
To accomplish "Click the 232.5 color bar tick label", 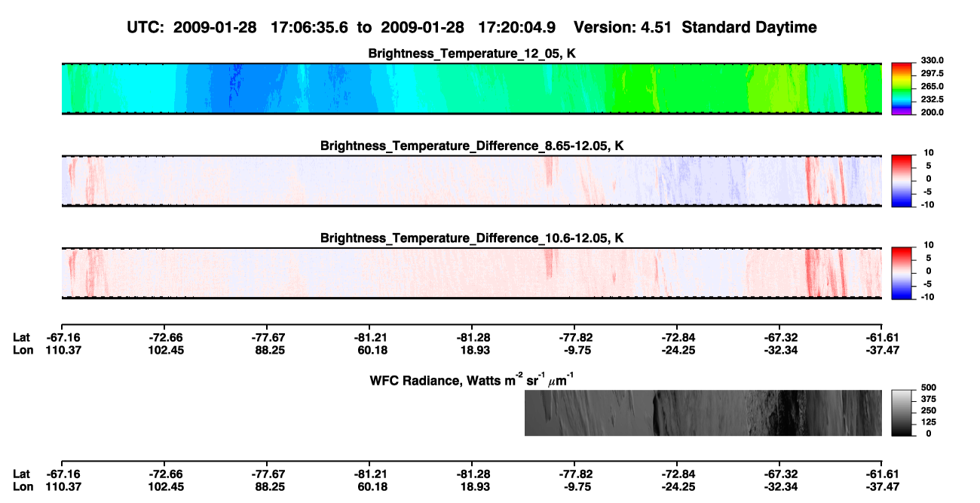I will (x=933, y=99).
